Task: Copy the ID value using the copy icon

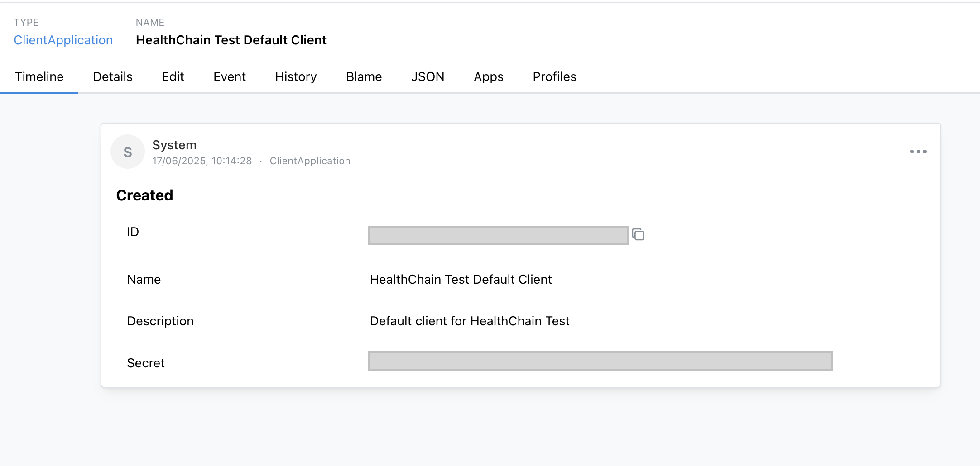Action: (639, 235)
